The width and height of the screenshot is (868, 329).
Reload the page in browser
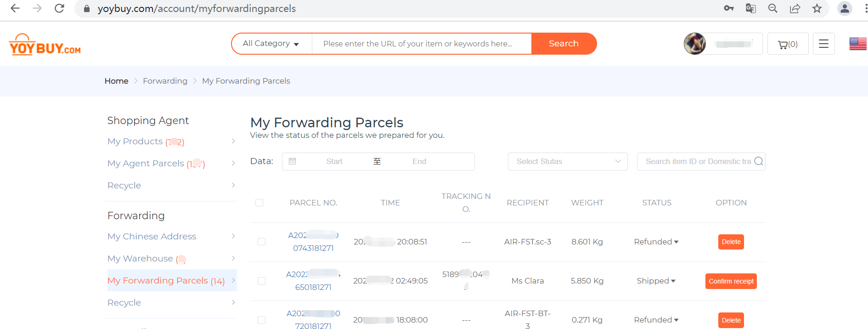pos(59,8)
